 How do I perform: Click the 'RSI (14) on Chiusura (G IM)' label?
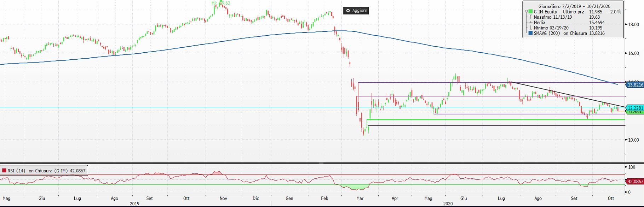[38, 171]
